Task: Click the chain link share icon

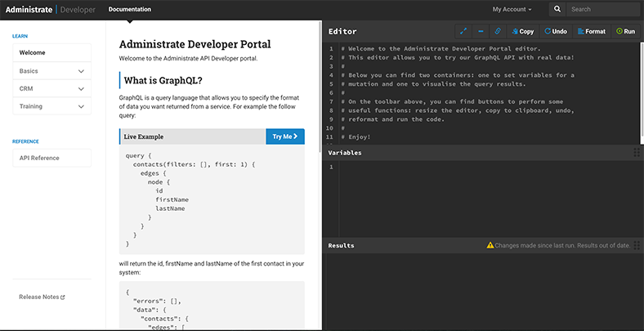Action: [498, 31]
